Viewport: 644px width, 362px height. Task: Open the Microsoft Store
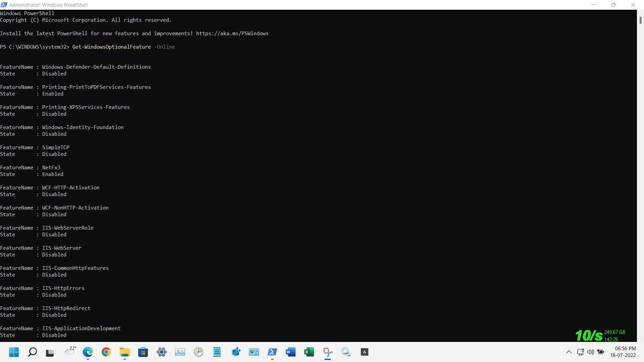143,352
